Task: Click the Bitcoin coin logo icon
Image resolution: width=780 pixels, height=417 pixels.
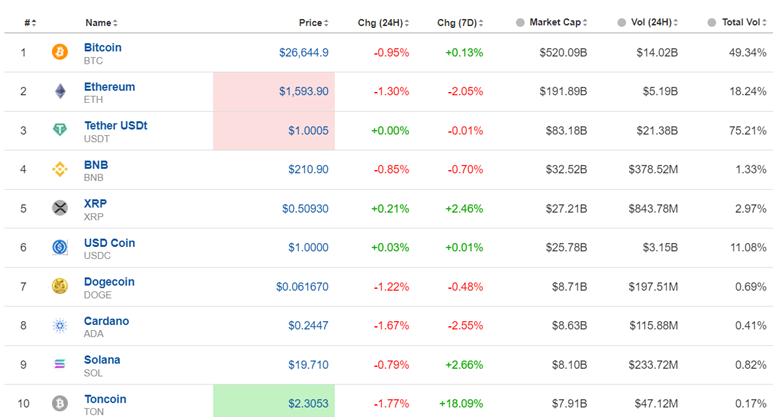Action: (x=60, y=51)
